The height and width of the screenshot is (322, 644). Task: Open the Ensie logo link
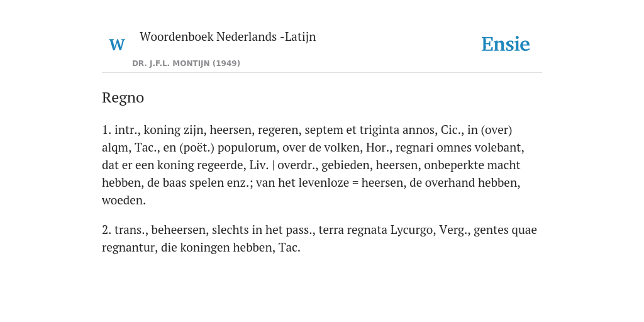(506, 44)
